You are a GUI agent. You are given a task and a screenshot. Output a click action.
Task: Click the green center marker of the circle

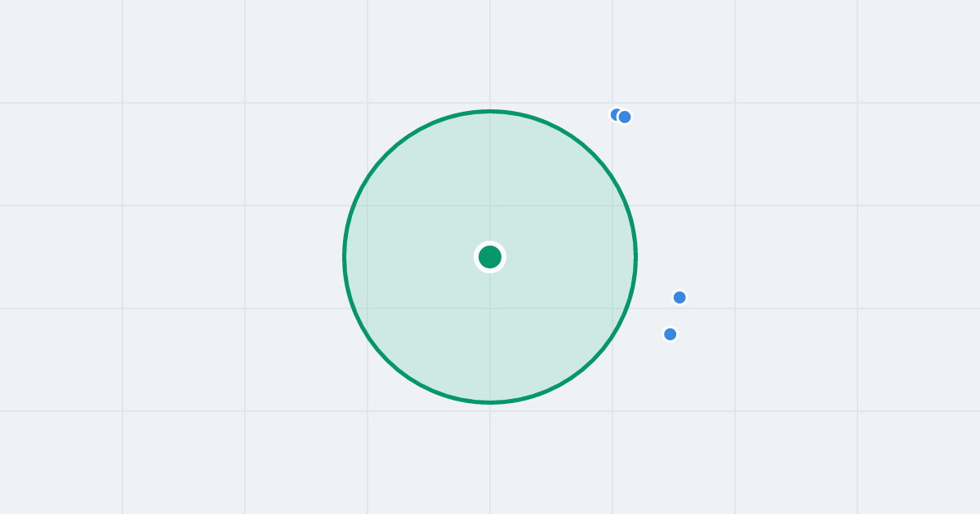click(490, 257)
